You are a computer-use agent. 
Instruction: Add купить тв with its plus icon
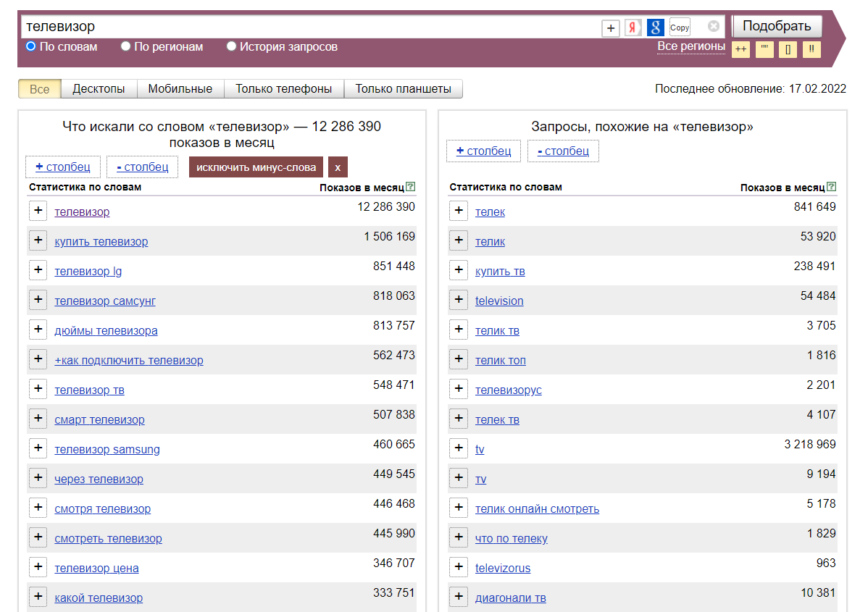click(x=459, y=270)
